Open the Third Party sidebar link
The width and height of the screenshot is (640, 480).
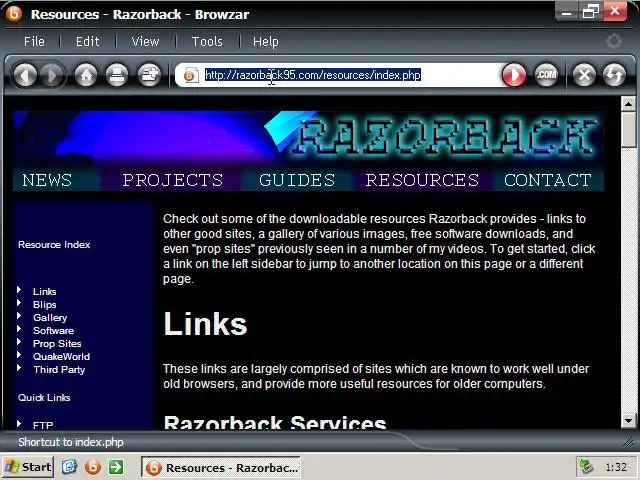(x=59, y=370)
